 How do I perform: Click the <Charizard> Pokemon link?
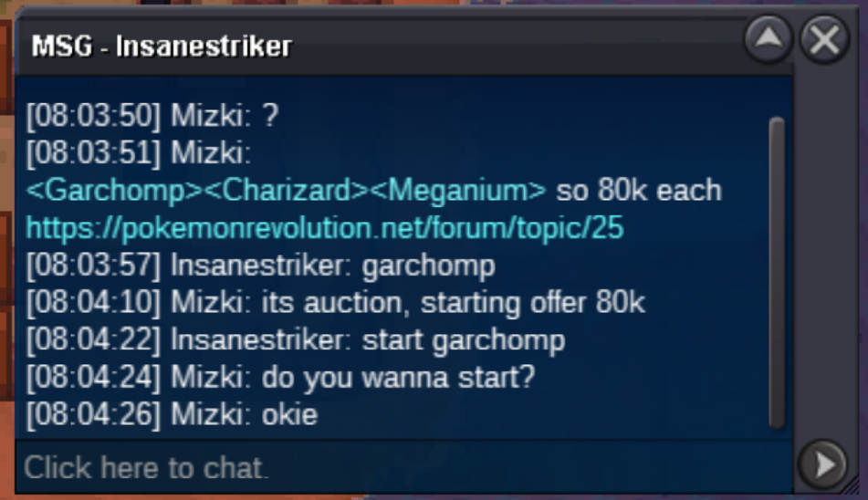(x=287, y=191)
